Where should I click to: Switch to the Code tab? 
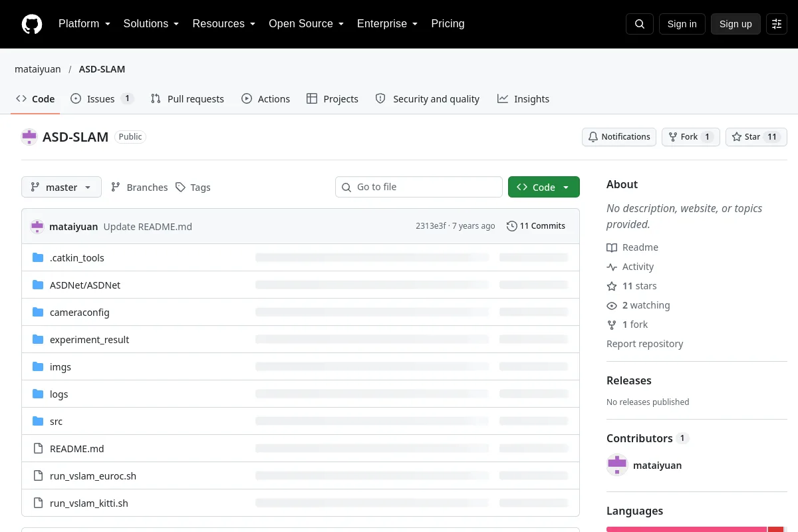35,99
